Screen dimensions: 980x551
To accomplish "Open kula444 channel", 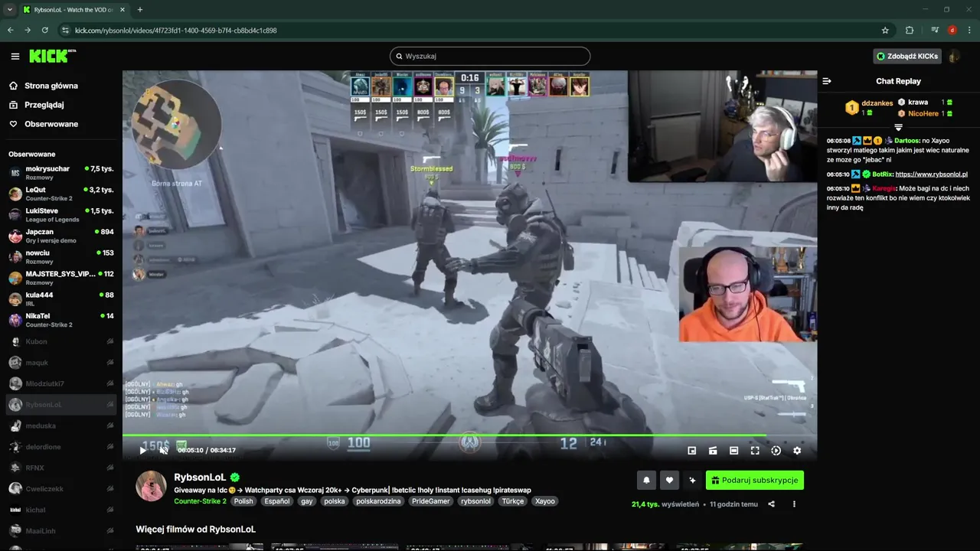I will [61, 299].
